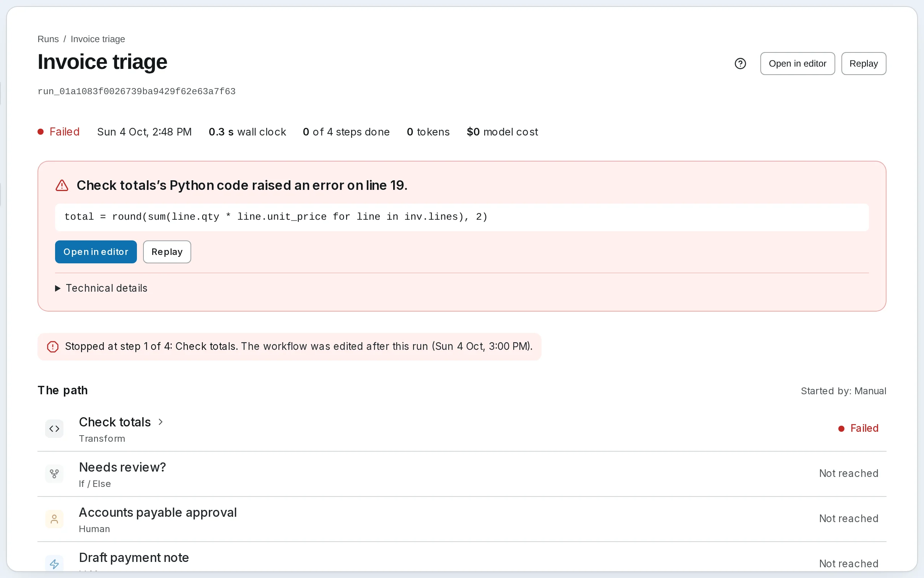Image resolution: width=924 pixels, height=578 pixels.
Task: Click the 'Transform' type label under Check totals
Action: 102,439
